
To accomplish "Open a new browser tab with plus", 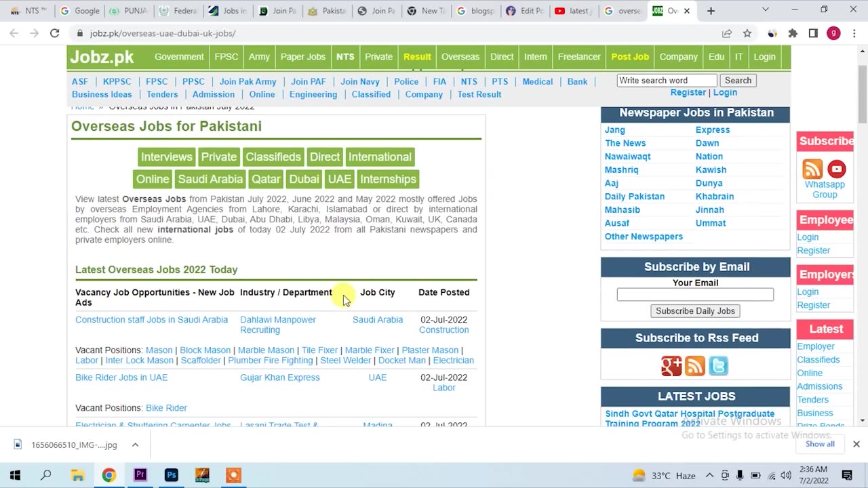I will pyautogui.click(x=711, y=11).
